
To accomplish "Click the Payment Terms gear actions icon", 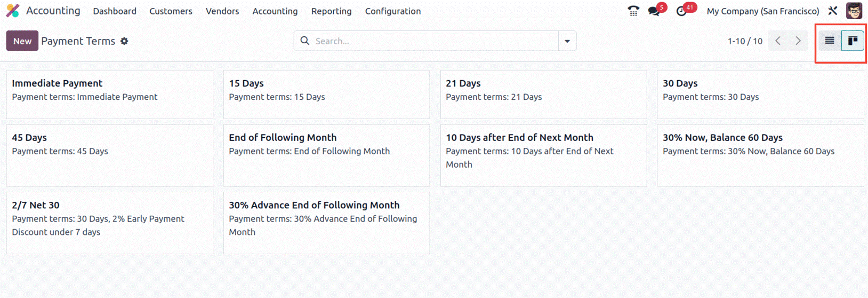I will pyautogui.click(x=124, y=41).
